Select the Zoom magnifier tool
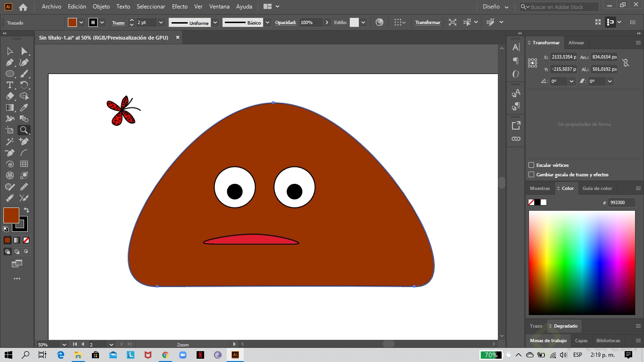Screen dimensions: 644x362 tap(24, 130)
